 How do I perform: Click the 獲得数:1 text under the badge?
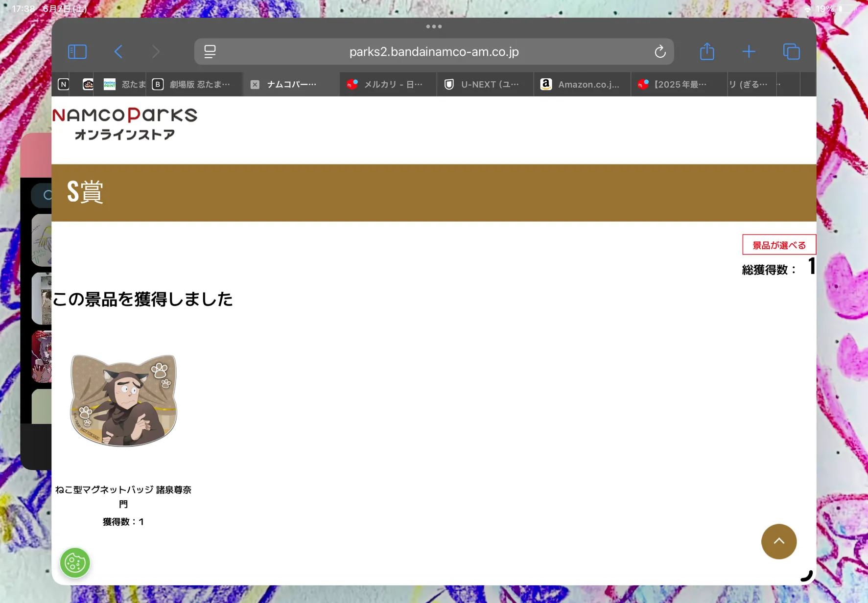tap(123, 522)
